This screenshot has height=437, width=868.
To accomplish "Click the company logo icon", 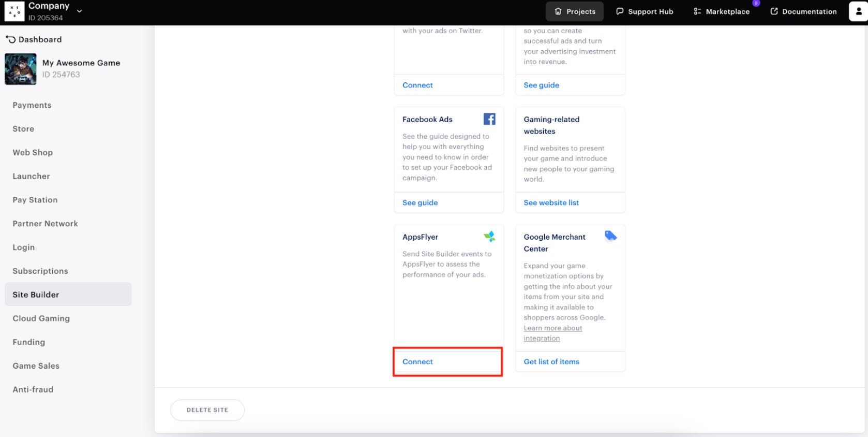I will [x=14, y=11].
